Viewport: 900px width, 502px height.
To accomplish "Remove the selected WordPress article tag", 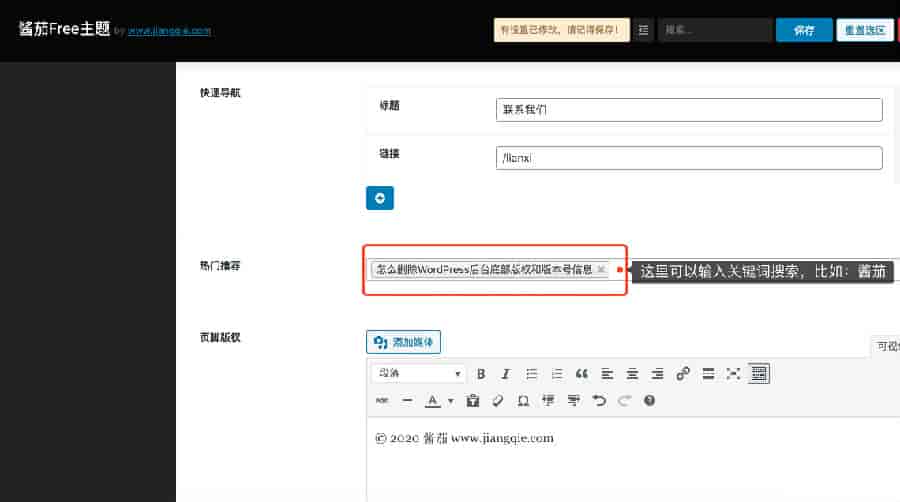I will 600,270.
